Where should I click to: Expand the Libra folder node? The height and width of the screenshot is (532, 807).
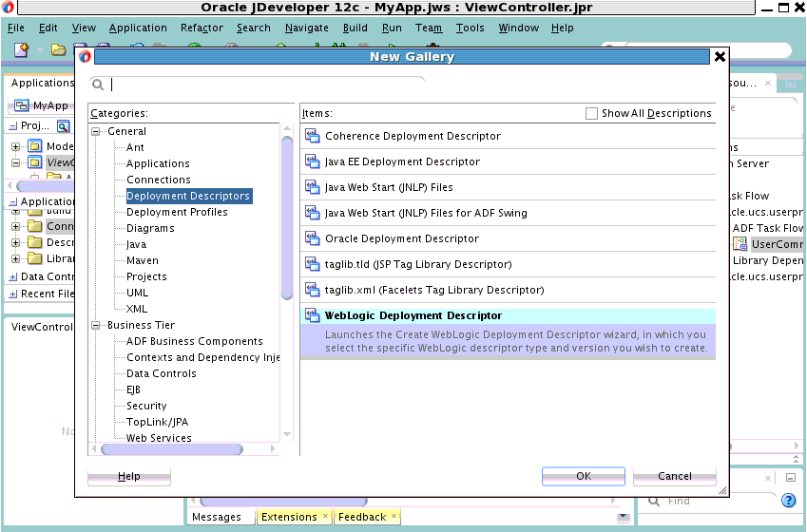click(15, 258)
